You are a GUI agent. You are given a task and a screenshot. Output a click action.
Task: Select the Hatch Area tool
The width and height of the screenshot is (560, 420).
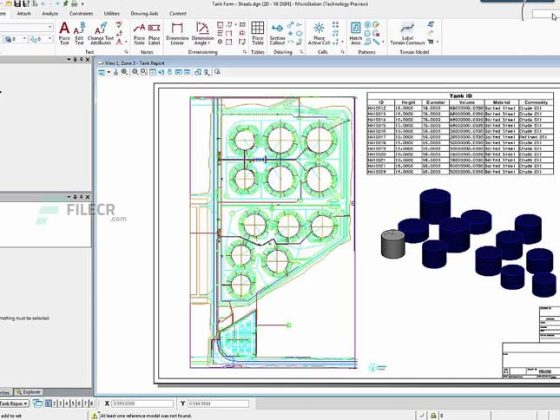tap(355, 33)
